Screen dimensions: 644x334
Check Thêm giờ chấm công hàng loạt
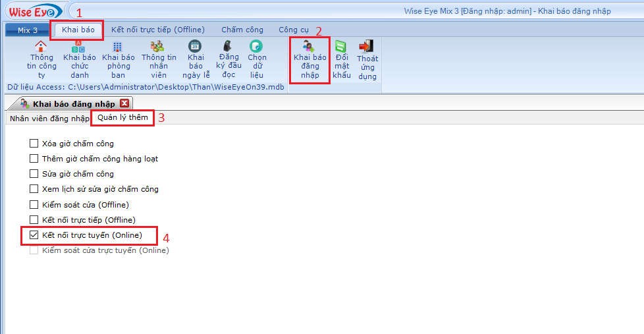click(x=34, y=159)
